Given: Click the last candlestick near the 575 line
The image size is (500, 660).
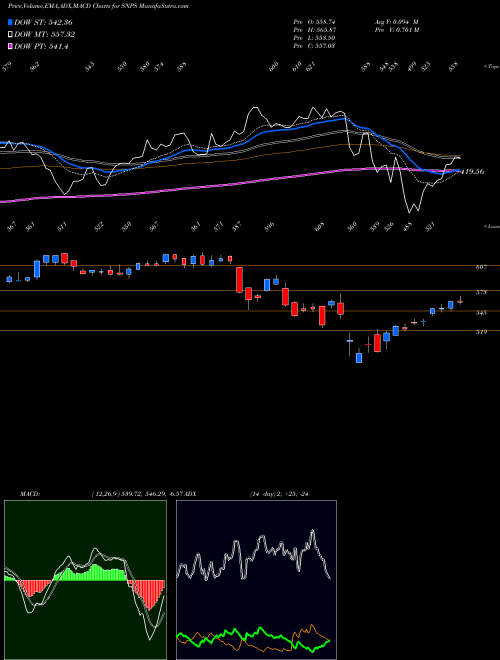Looking at the screenshot, I should click(460, 301).
